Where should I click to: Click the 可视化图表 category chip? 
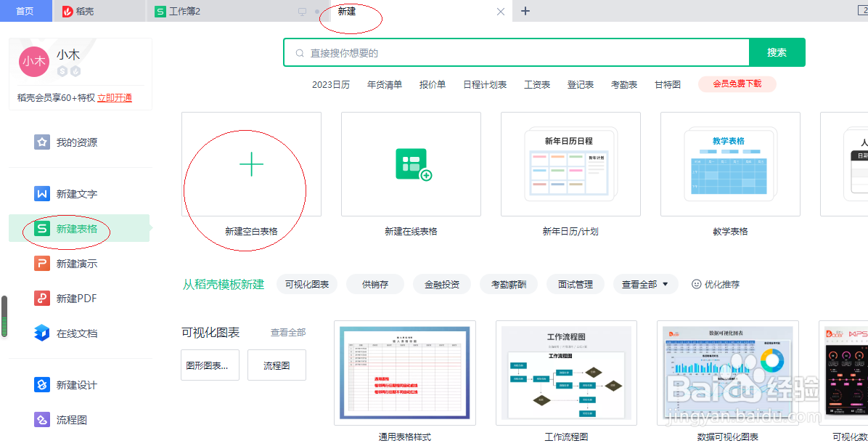(307, 284)
